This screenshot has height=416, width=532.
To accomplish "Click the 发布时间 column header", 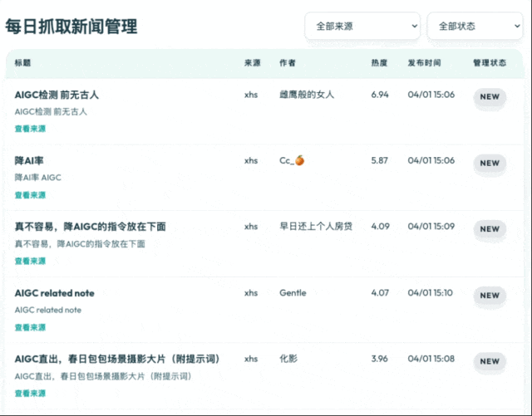I will (425, 63).
